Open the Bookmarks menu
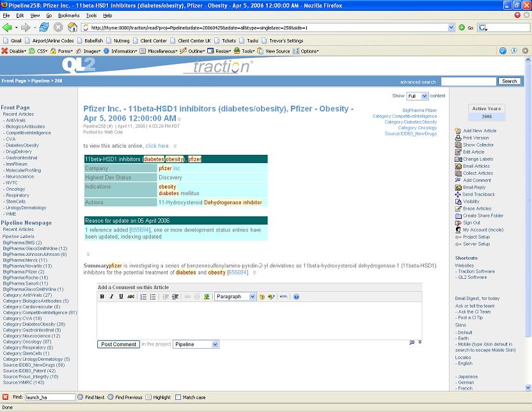Screen dimensions: 532x412 [x=68, y=15]
